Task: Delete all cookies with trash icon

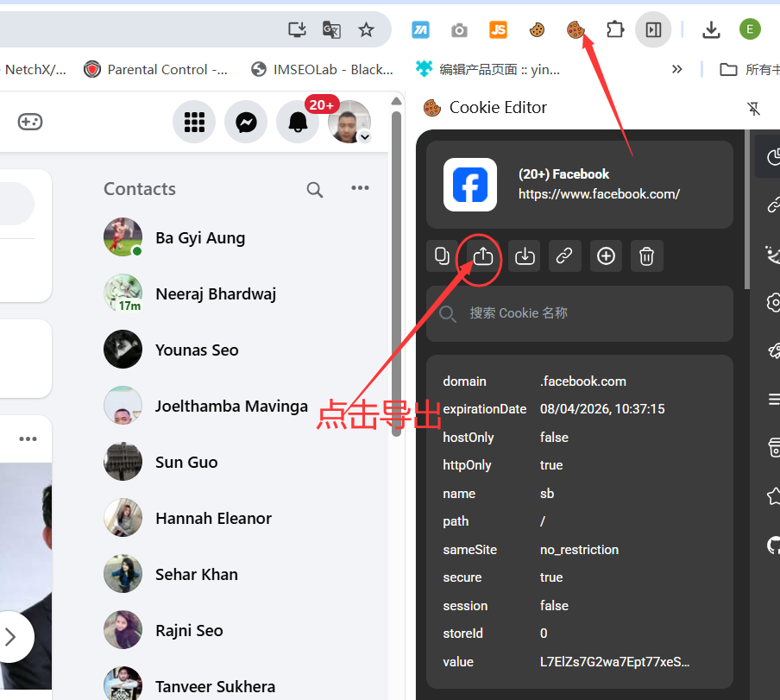Action: point(646,256)
